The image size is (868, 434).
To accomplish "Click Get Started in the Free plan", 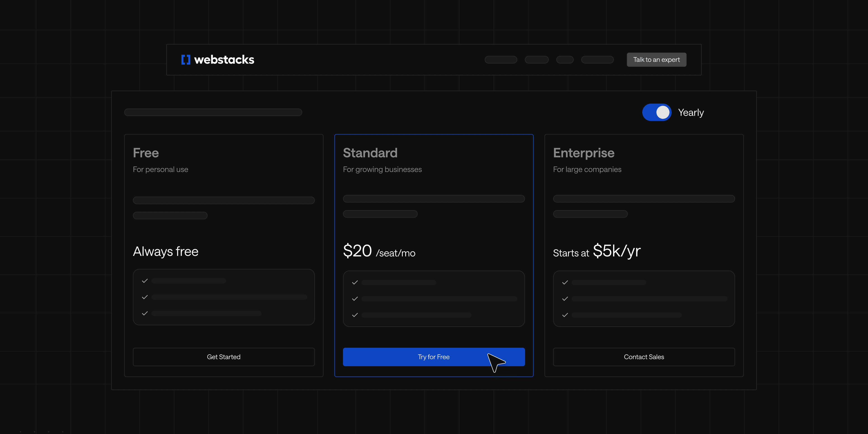I will [224, 357].
